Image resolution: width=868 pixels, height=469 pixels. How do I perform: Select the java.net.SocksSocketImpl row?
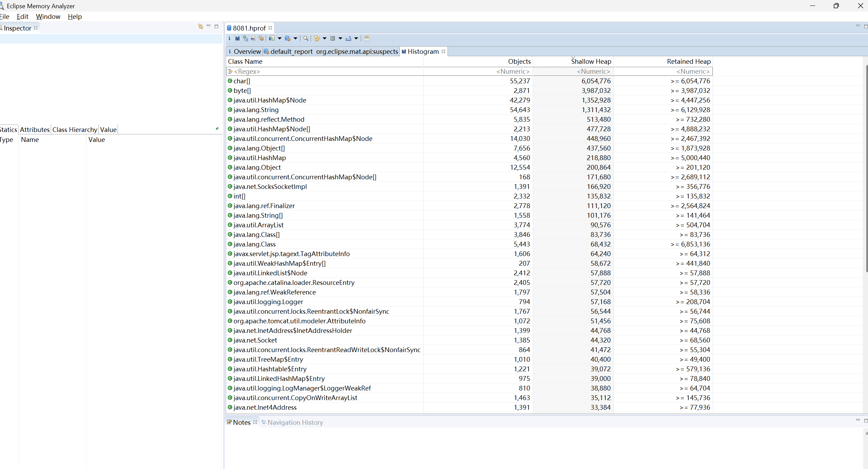pos(469,187)
